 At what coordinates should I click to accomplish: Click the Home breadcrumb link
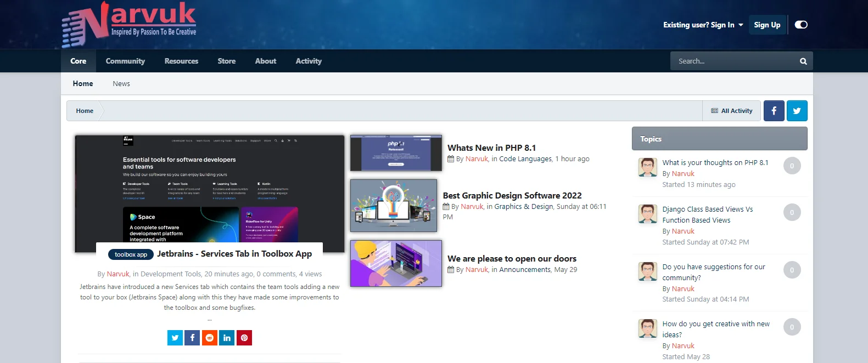coord(85,111)
